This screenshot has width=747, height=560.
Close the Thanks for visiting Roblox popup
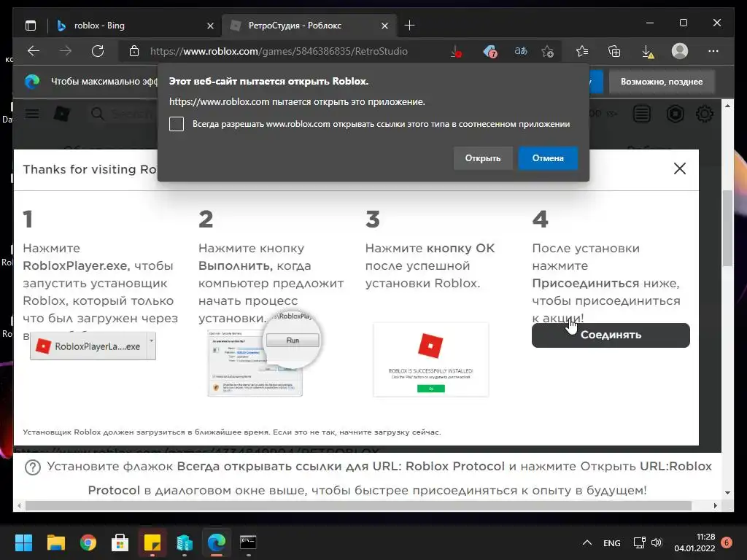point(680,168)
